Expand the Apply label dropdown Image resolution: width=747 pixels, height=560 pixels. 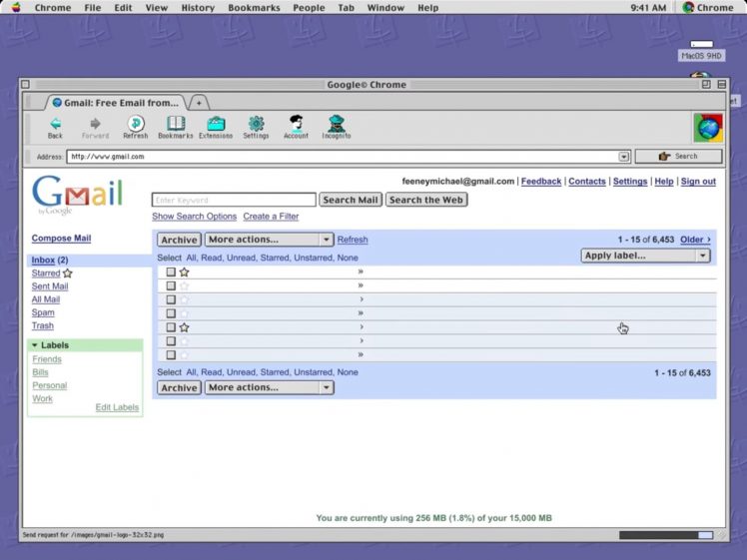coord(645,256)
